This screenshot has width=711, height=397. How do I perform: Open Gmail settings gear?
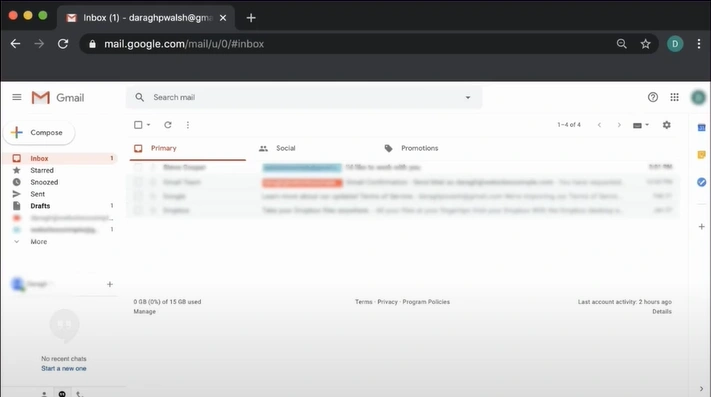(667, 125)
